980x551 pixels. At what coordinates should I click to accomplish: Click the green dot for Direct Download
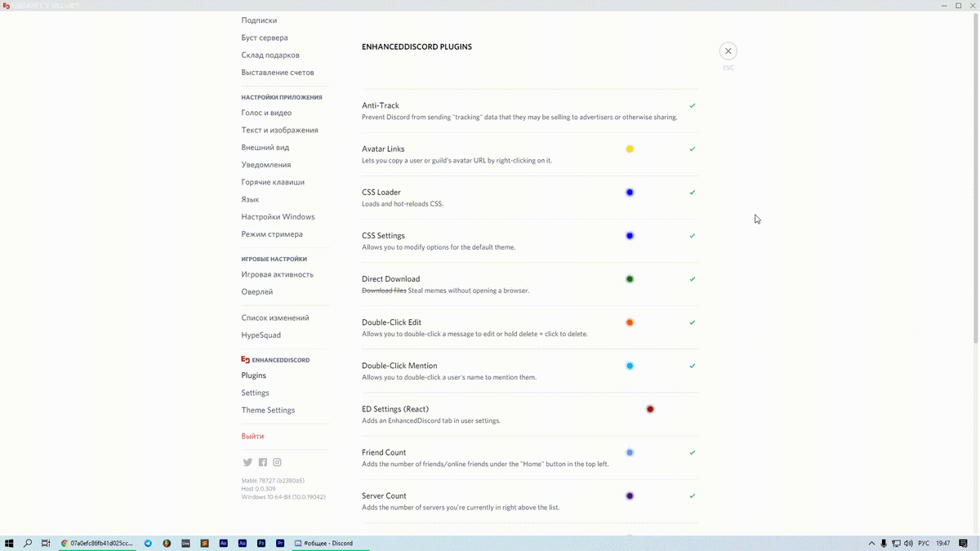tap(630, 279)
